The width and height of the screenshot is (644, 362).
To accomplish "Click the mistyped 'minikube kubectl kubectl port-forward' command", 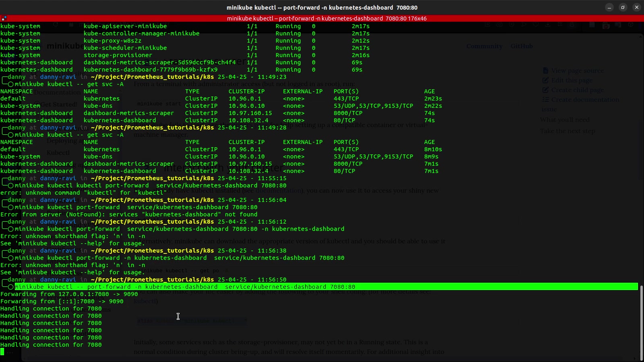I will pos(151,185).
